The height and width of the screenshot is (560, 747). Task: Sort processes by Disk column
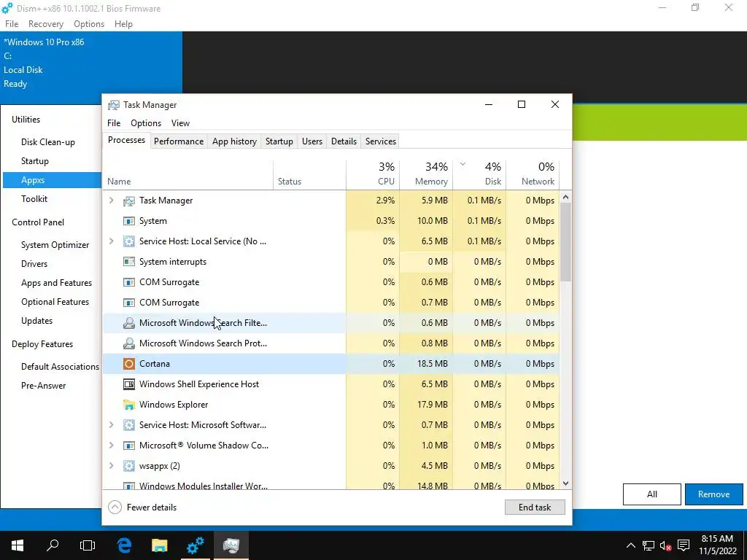[480, 174]
